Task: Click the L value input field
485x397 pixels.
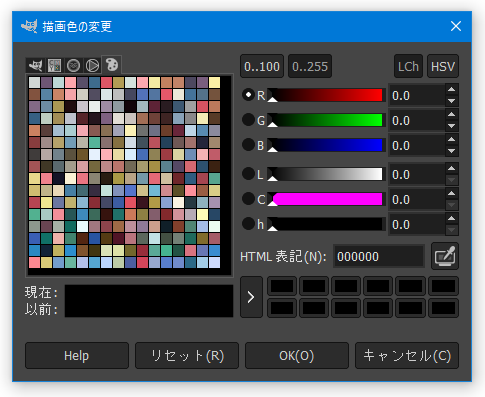Action: (x=417, y=175)
